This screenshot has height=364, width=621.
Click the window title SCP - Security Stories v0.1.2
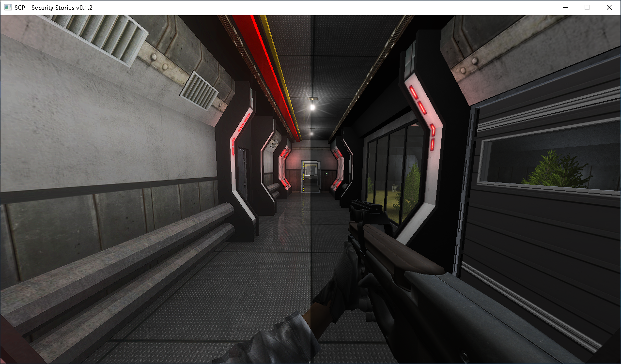(x=53, y=8)
